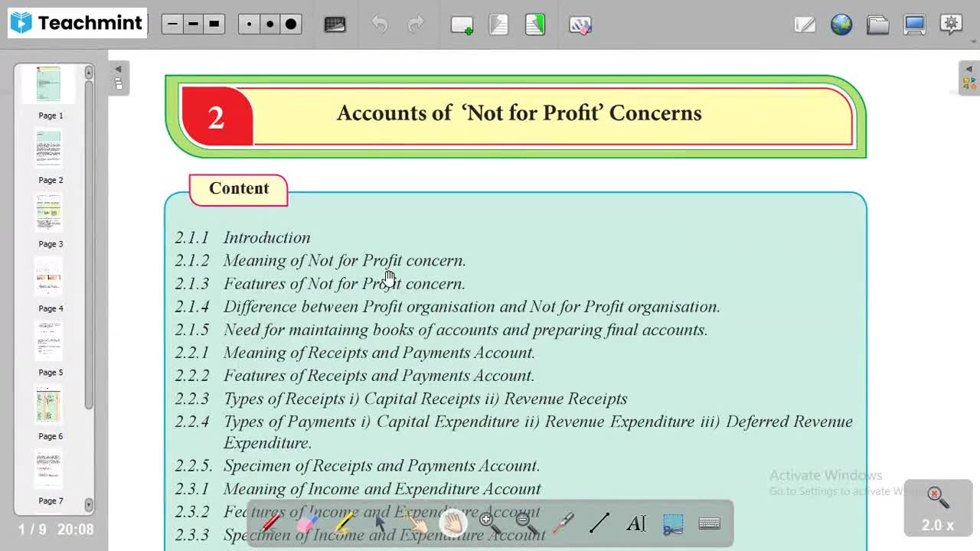Screen dimensions: 980x551
Task: Click the Teachmint logo
Action: pos(77,23)
